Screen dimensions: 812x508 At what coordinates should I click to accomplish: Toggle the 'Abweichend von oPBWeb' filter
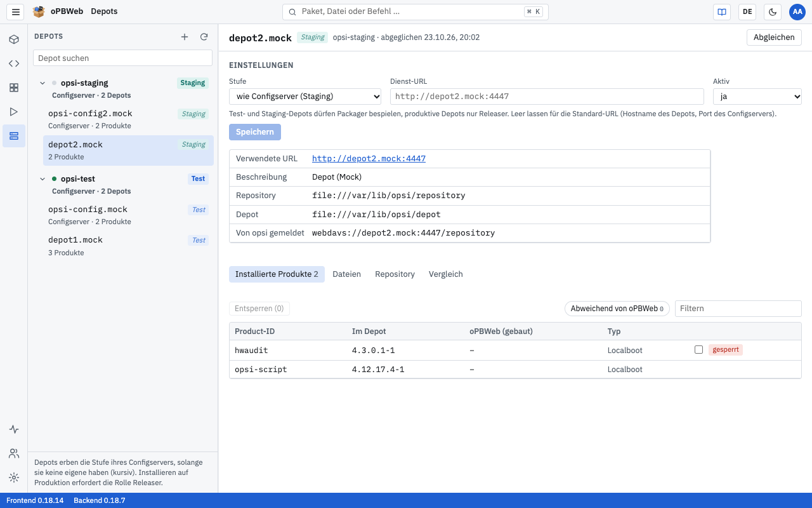tap(617, 309)
